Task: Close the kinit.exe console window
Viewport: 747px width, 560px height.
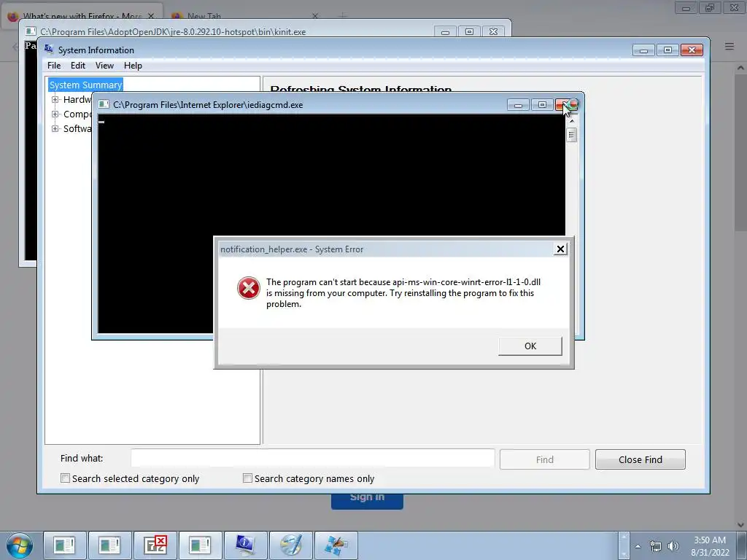Action: (x=494, y=32)
